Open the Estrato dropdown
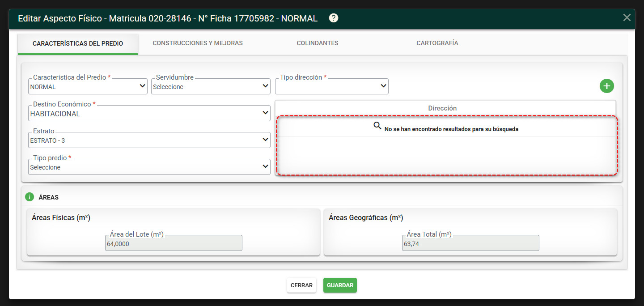This screenshot has height=306, width=644. (149, 140)
